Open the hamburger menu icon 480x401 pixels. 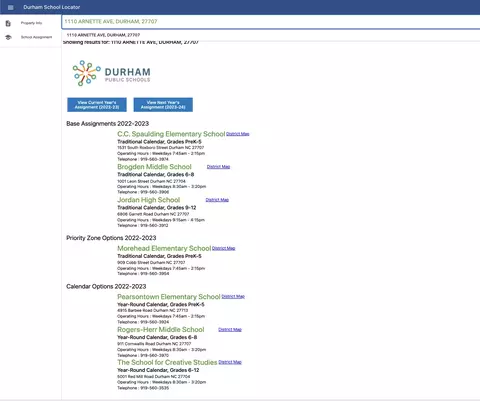point(11,7)
